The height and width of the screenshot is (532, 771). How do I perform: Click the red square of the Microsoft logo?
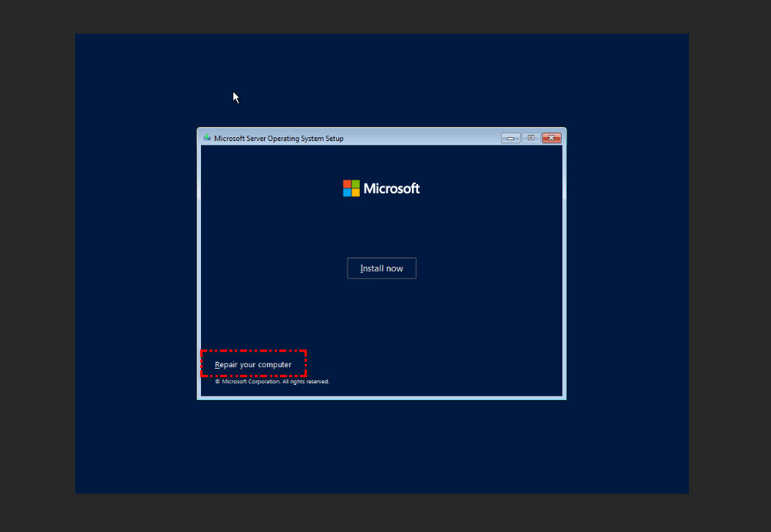[347, 184]
